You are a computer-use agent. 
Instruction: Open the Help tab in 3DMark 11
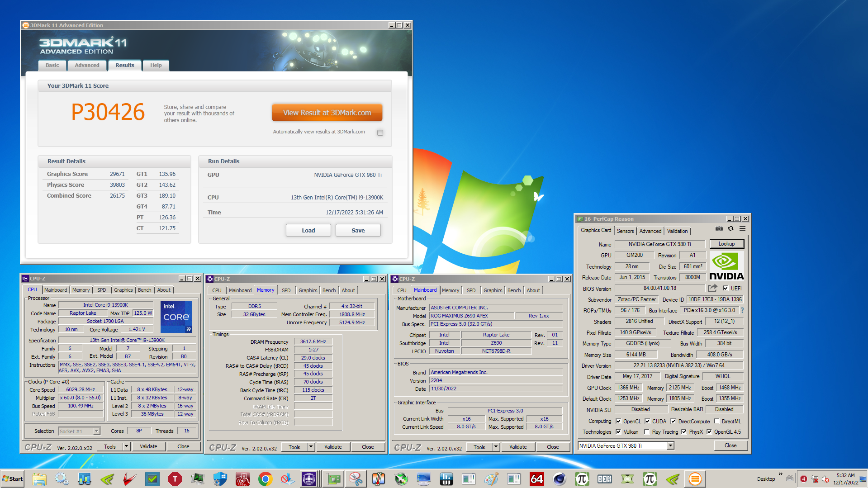(156, 65)
